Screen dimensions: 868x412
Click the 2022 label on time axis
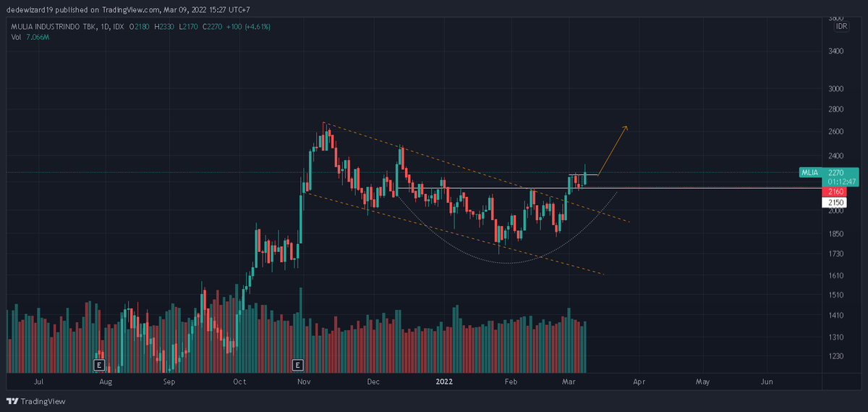[444, 381]
